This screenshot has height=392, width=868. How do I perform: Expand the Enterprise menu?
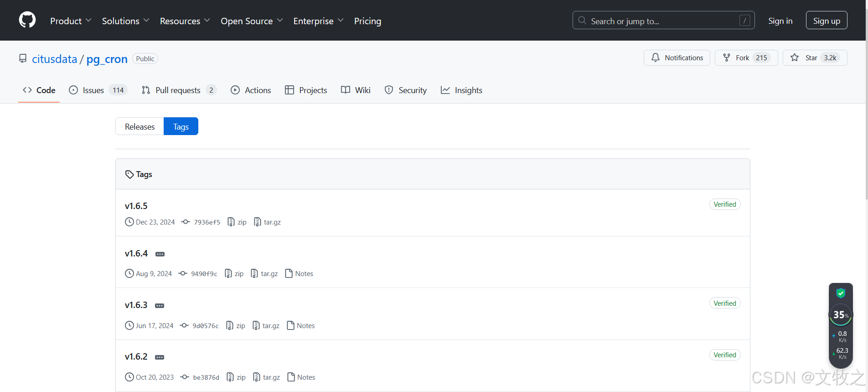pyautogui.click(x=319, y=21)
